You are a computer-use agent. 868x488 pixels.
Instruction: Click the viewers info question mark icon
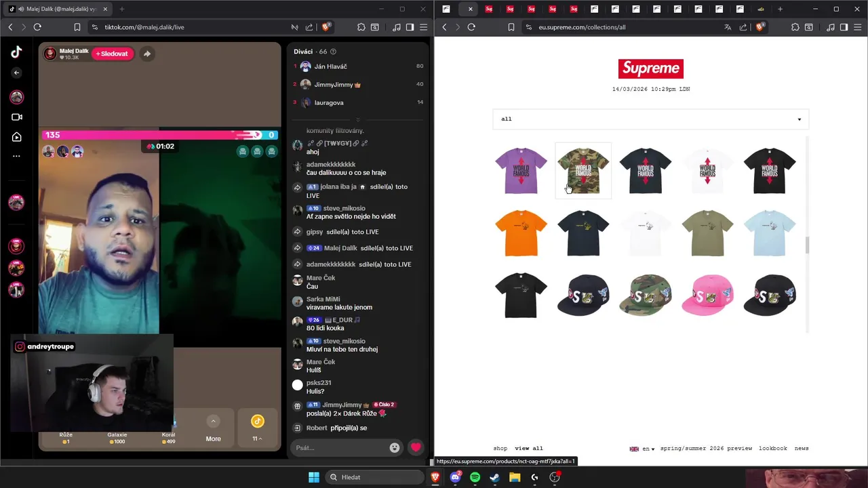332,52
